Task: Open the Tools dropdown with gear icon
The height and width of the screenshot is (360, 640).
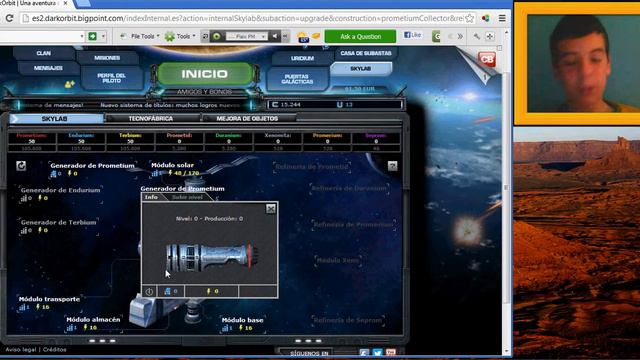Action: pyautogui.click(x=180, y=36)
